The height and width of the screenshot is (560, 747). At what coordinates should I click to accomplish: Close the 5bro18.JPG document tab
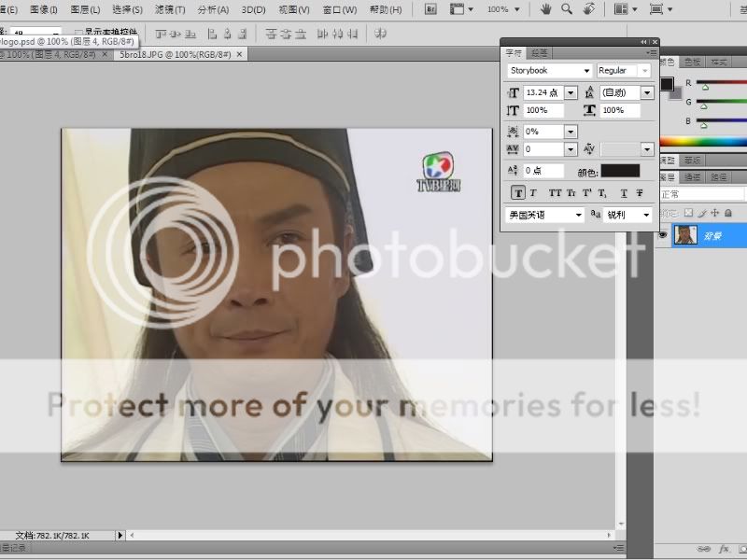pos(239,54)
